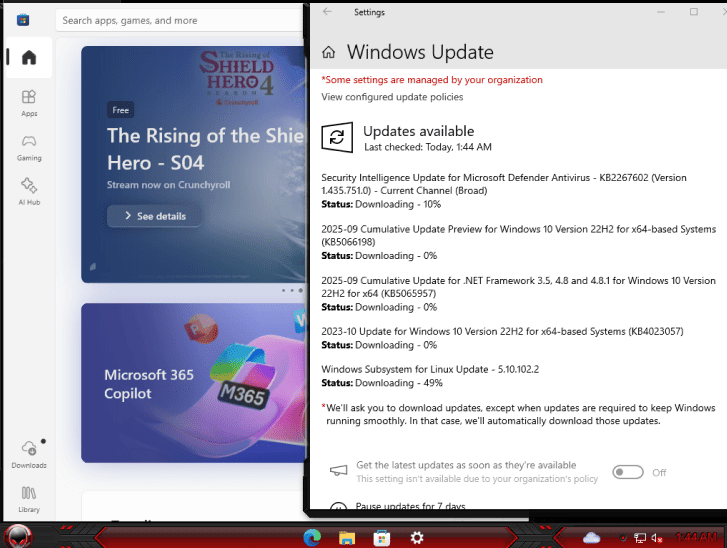The image size is (727, 548).
Task: Click the megaphone latest updates icon
Action: (x=338, y=471)
